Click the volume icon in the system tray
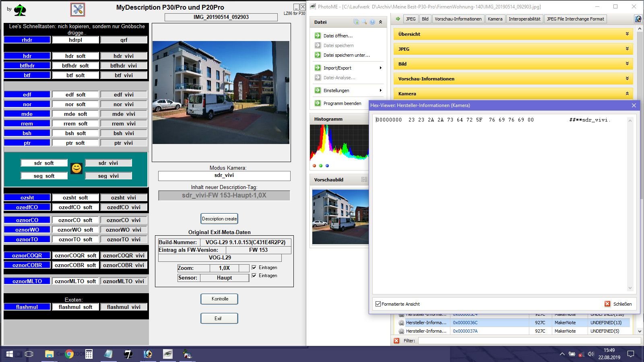Viewport: 644px width, 362px height. click(591, 354)
